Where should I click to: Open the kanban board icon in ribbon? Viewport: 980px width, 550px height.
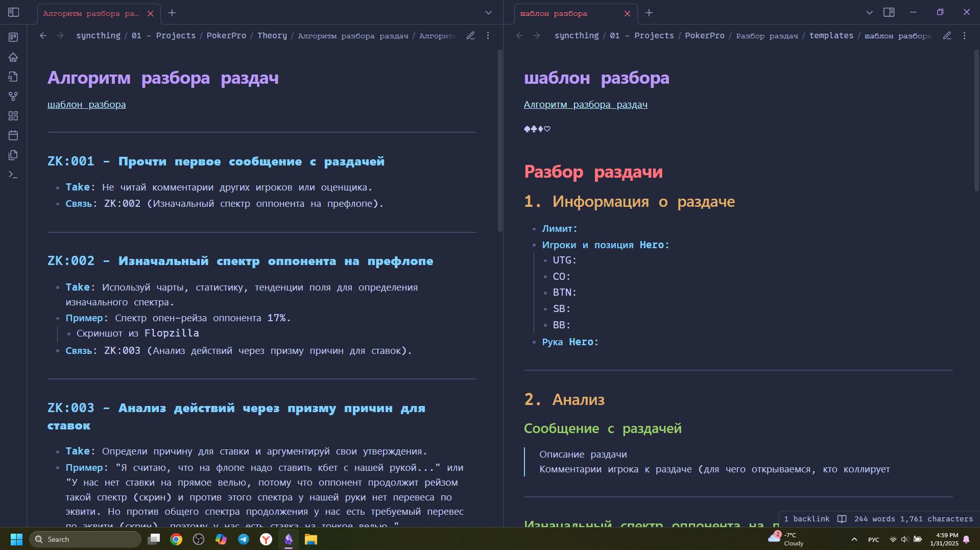coord(13,37)
